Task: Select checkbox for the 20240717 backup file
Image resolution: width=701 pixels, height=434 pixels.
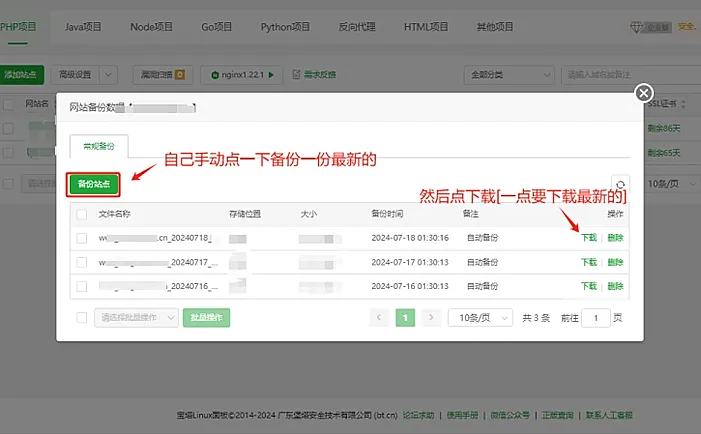Action: tap(82, 262)
